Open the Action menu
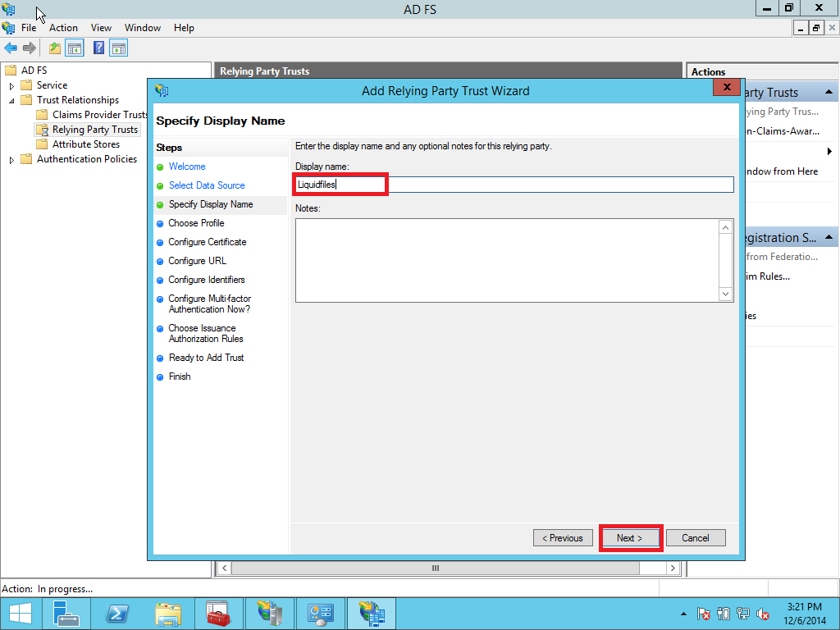 coord(63,28)
